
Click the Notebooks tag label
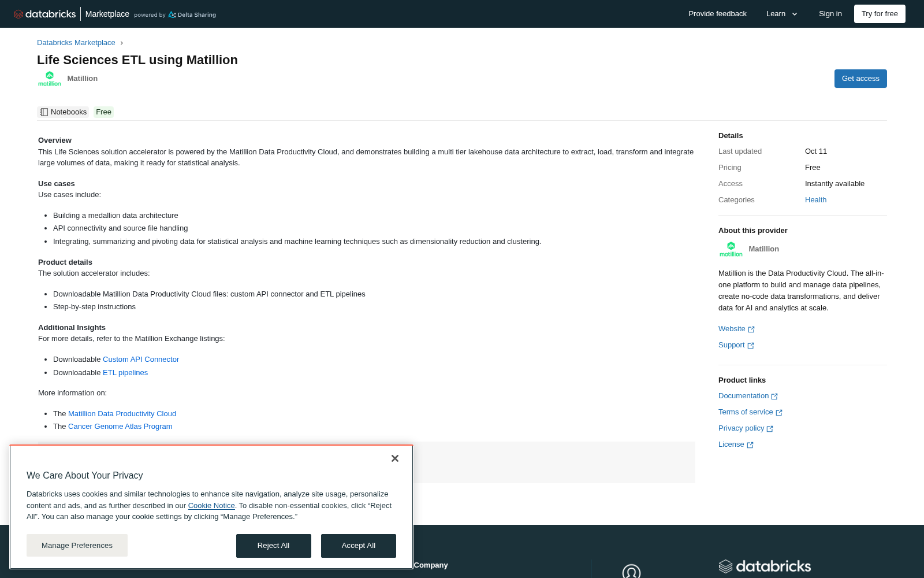[69, 112]
